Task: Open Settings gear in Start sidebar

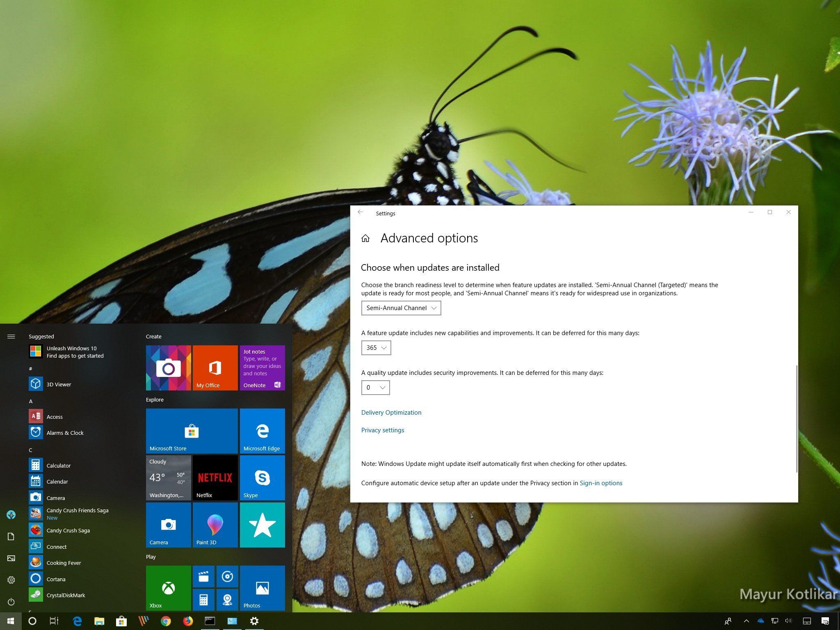Action: [11, 580]
